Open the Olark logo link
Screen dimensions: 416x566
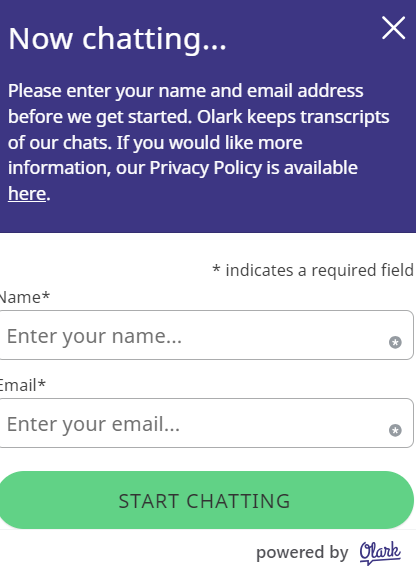tap(380, 553)
